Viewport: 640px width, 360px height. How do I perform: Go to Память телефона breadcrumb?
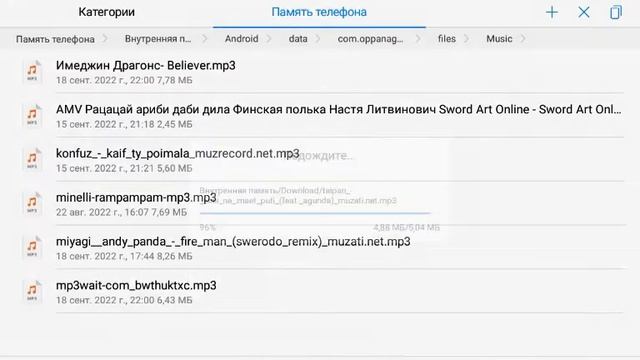point(55,39)
